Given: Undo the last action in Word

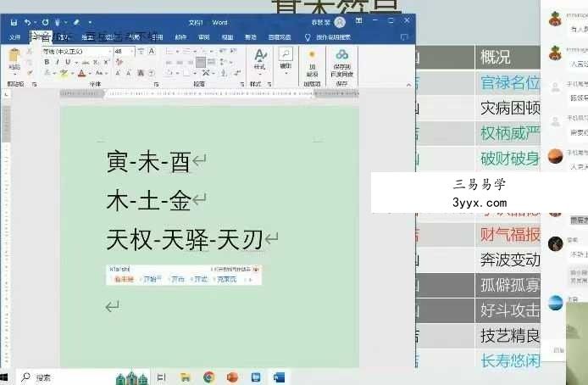Looking at the screenshot, I should [27, 23].
